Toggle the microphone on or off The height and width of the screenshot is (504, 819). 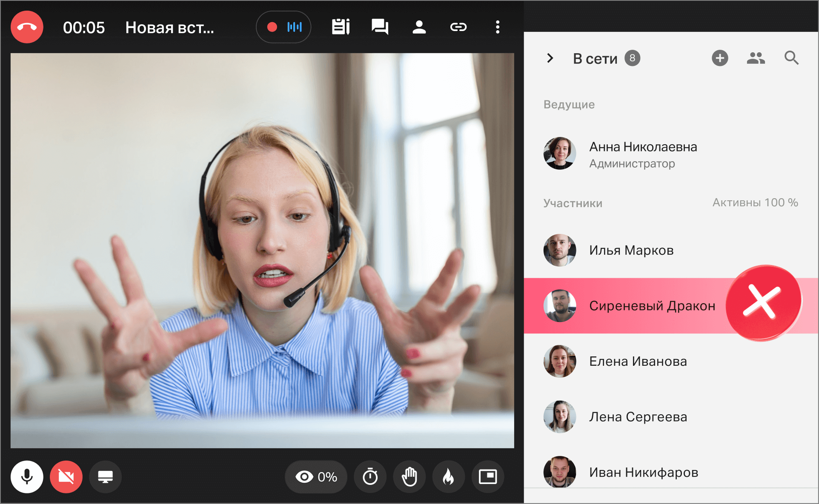pos(27,477)
